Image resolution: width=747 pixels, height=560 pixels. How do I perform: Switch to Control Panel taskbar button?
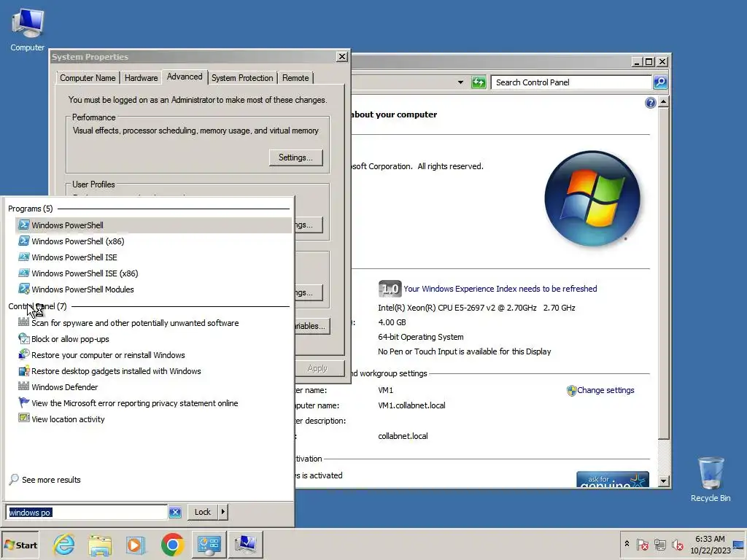coord(209,544)
